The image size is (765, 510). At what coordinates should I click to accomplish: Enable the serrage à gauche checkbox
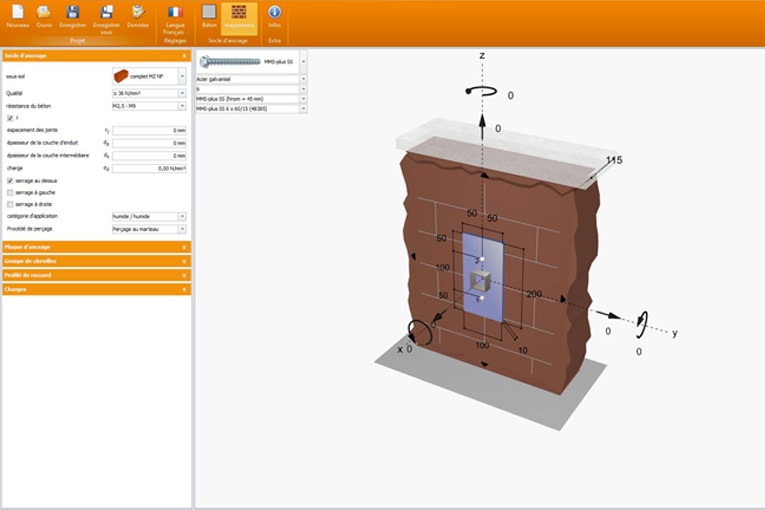10,192
